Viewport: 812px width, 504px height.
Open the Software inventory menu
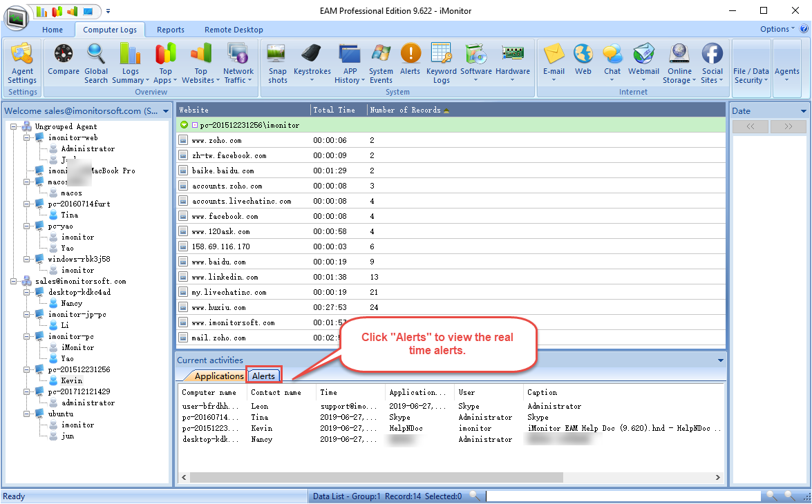click(x=476, y=64)
